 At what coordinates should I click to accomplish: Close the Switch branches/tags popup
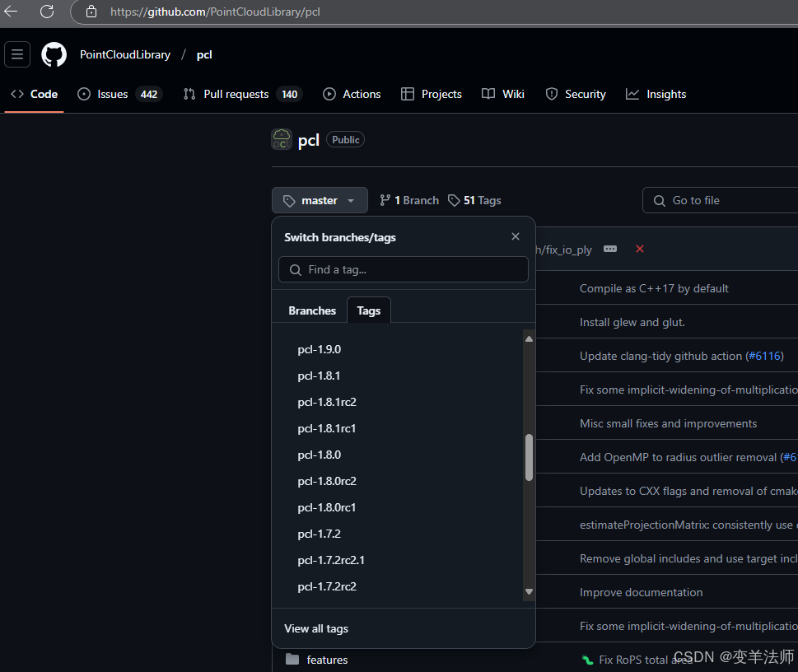click(516, 236)
